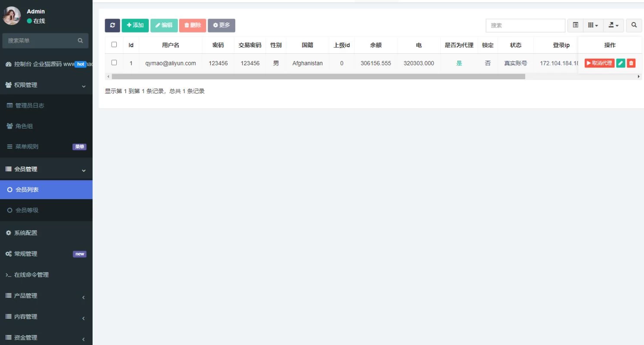644x345 pixels.
Task: Click the Admin avatar picture
Action: click(12, 16)
